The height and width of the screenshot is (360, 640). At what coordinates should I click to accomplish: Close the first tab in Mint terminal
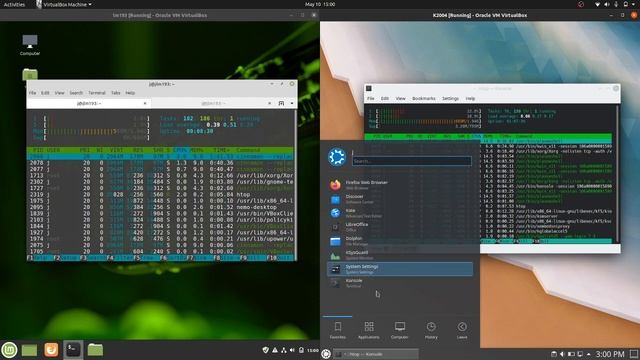[x=145, y=104]
